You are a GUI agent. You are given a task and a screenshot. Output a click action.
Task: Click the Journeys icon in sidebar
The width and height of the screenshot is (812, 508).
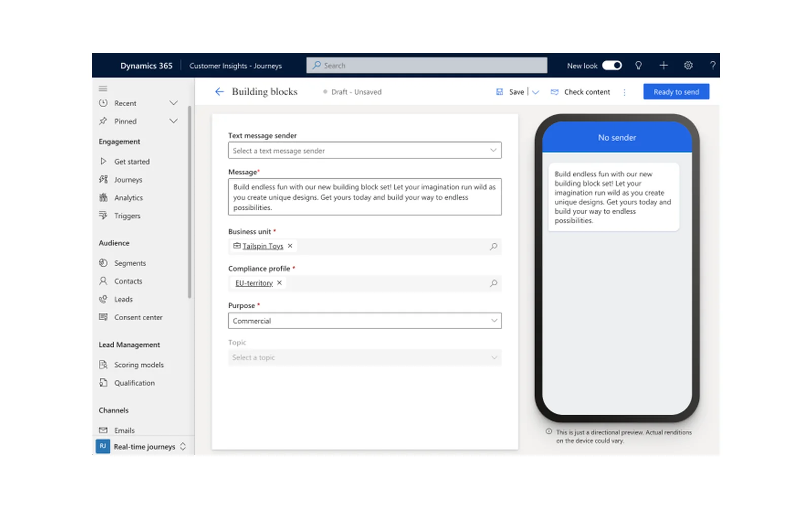103,179
